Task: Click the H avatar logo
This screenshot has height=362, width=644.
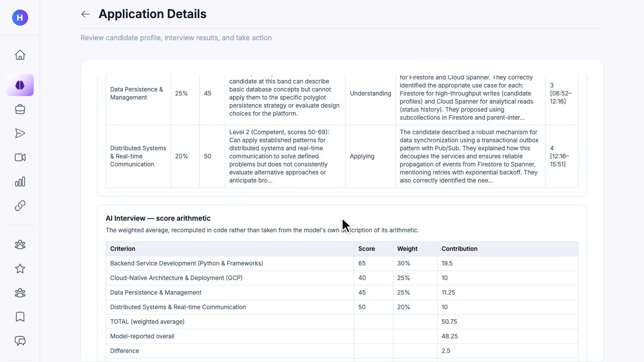Action: (20, 18)
